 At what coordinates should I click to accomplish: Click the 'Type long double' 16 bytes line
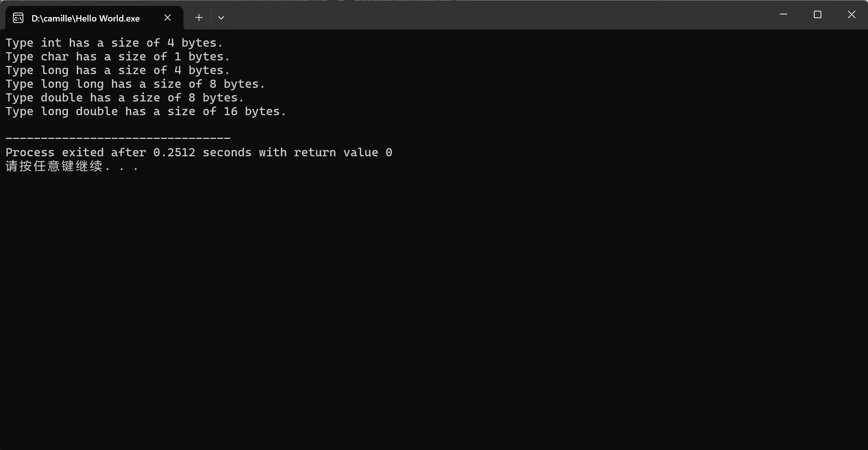[x=146, y=111]
